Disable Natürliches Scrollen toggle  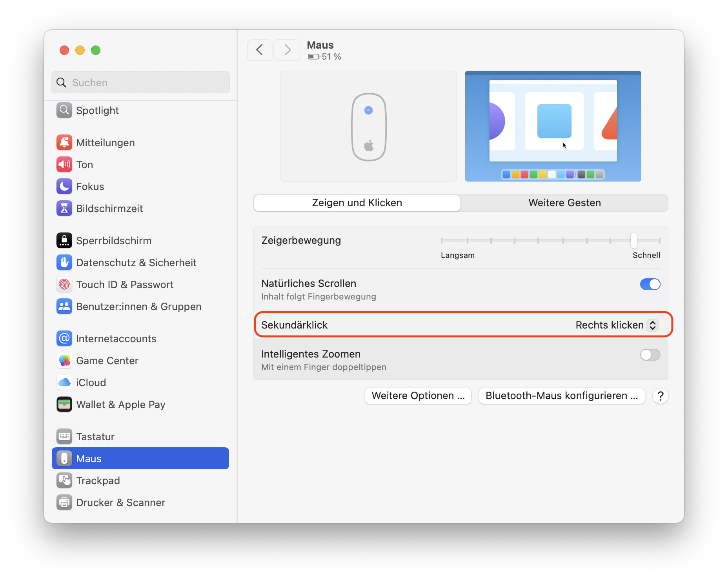[650, 285]
